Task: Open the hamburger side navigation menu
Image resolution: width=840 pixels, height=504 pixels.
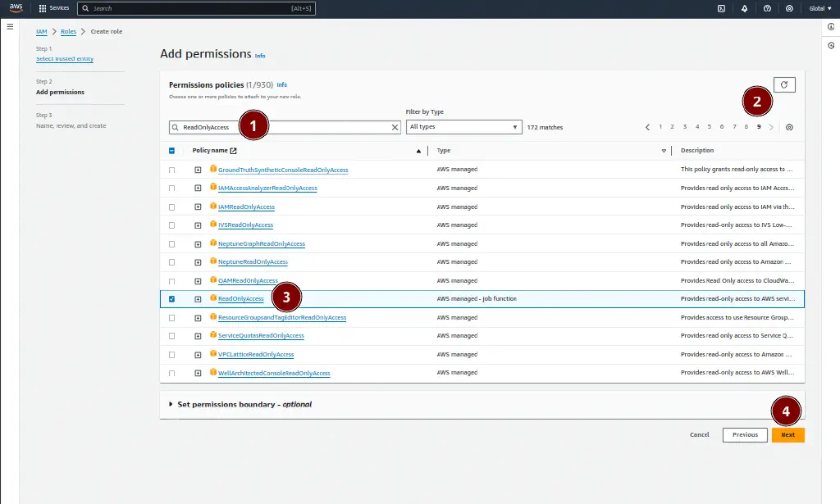Action: point(10,26)
